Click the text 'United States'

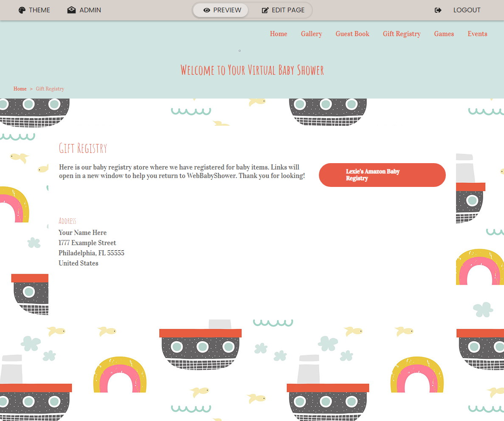pyautogui.click(x=79, y=263)
